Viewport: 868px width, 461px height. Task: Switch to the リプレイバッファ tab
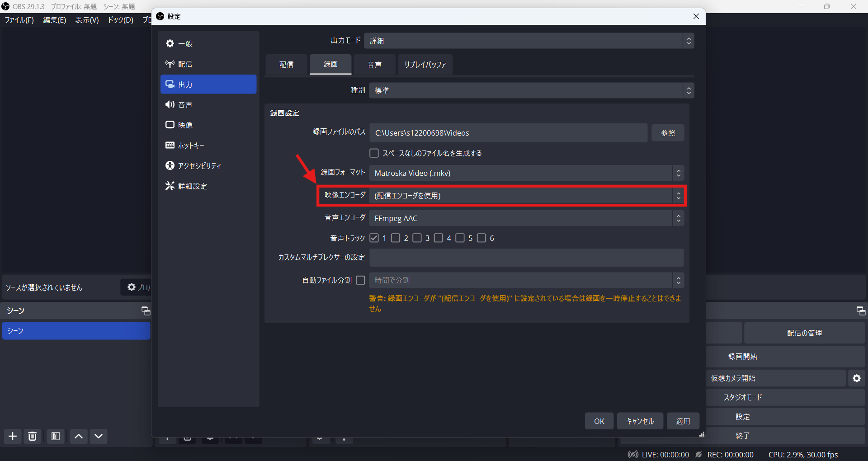pos(425,65)
